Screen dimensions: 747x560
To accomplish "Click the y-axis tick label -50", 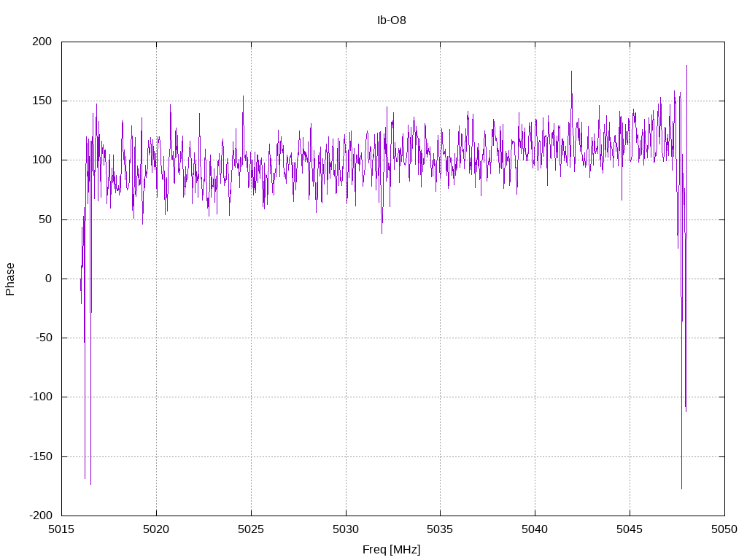I will coord(43,338).
